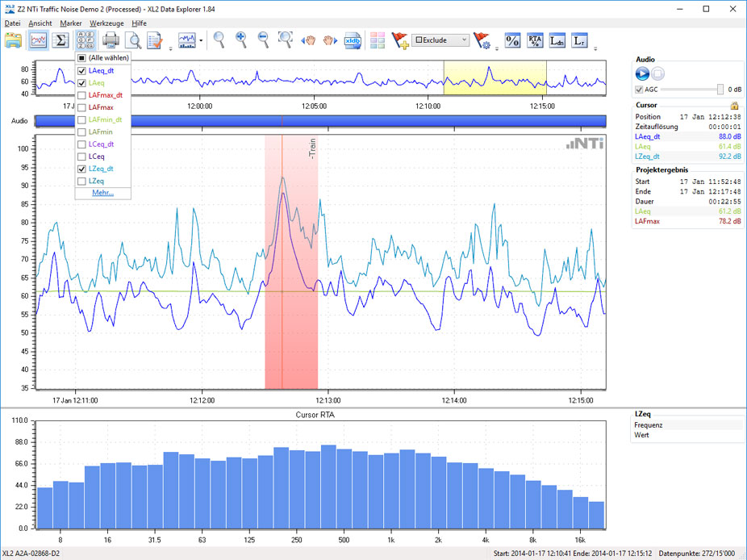
Task: Click the Mehr... link in channel list
Action: coord(102,193)
